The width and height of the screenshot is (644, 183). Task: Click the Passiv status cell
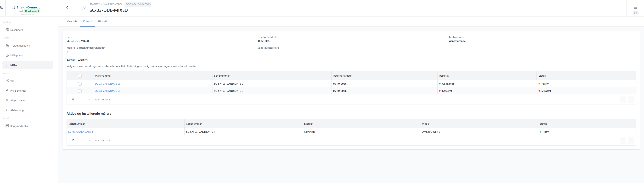[x=586, y=84]
